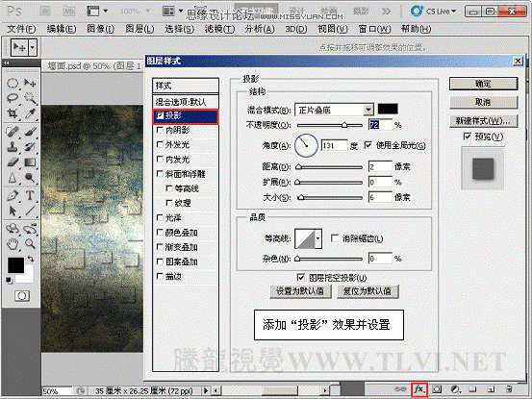Select 混合选项:默认 blending options row
The image size is (532, 399).
pyautogui.click(x=186, y=102)
